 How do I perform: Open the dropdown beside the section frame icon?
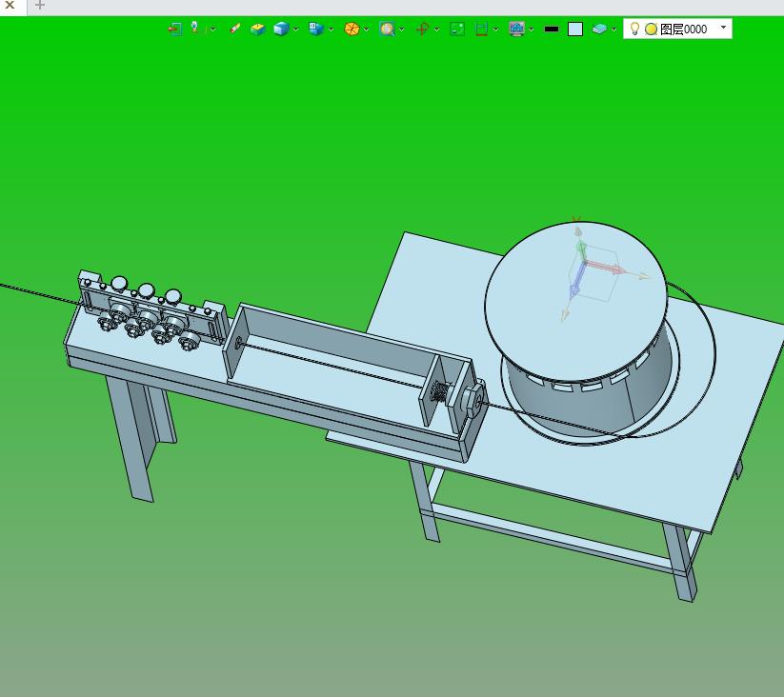pos(495,30)
